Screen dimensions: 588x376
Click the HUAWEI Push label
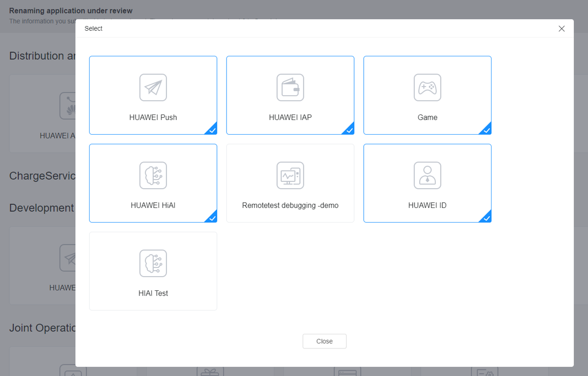coord(153,117)
